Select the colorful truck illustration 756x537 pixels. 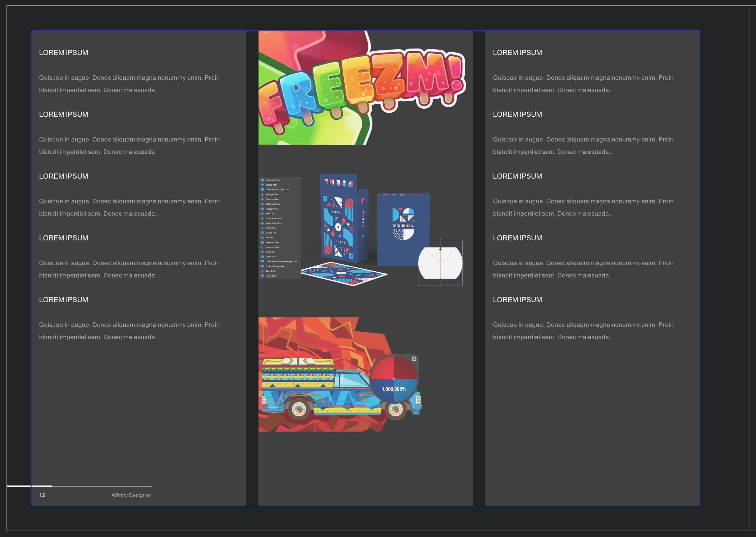[x=340, y=374]
